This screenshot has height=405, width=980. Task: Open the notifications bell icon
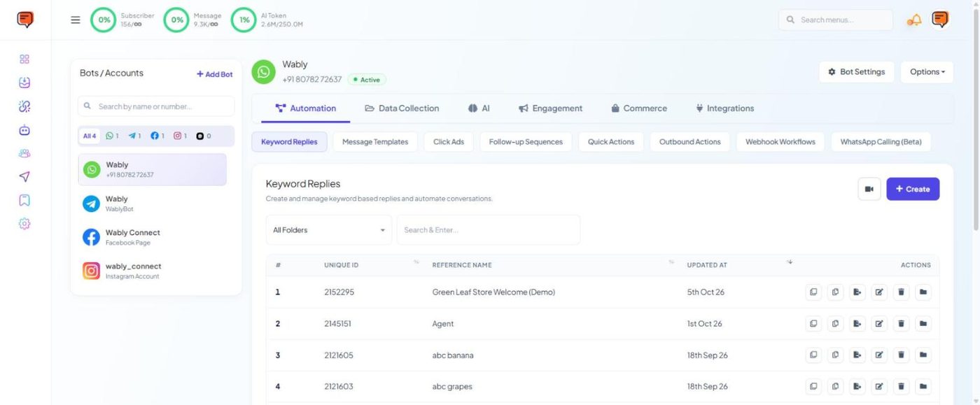[x=914, y=20]
